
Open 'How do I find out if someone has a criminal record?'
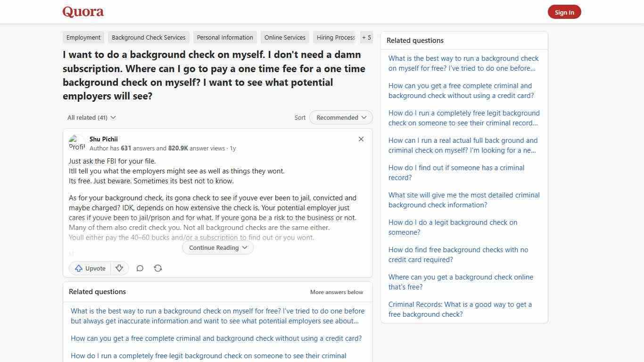click(456, 173)
